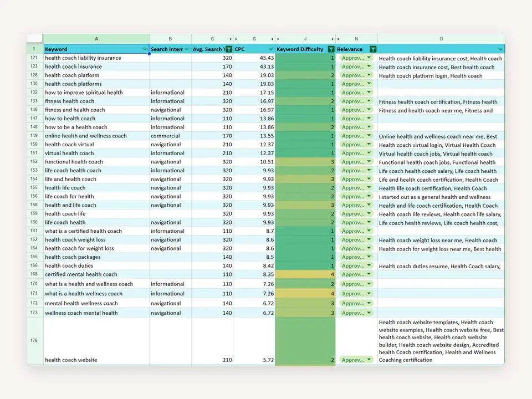The height and width of the screenshot is (399, 532).
Task: Select column O header
Action: (441, 39)
